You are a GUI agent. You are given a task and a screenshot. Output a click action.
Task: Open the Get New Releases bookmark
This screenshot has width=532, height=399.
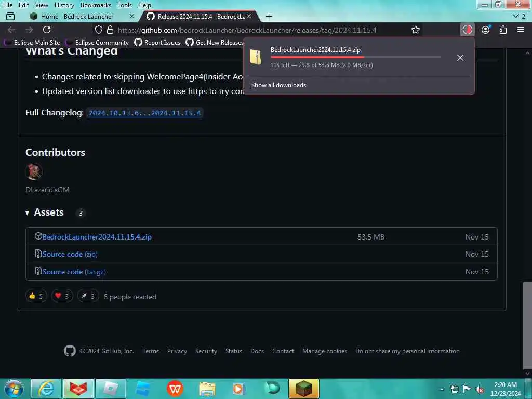(215, 43)
